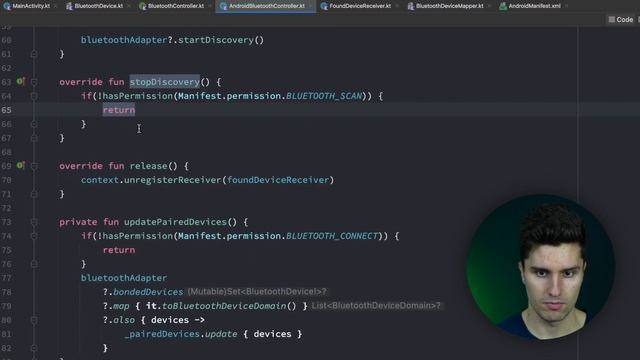Close the BluetoothDevice.kt tab
Screen dimensions: 640x360
128,6
